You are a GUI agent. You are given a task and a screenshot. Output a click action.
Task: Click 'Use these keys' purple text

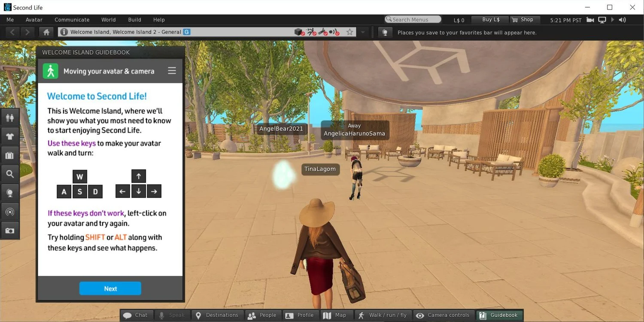click(x=71, y=143)
